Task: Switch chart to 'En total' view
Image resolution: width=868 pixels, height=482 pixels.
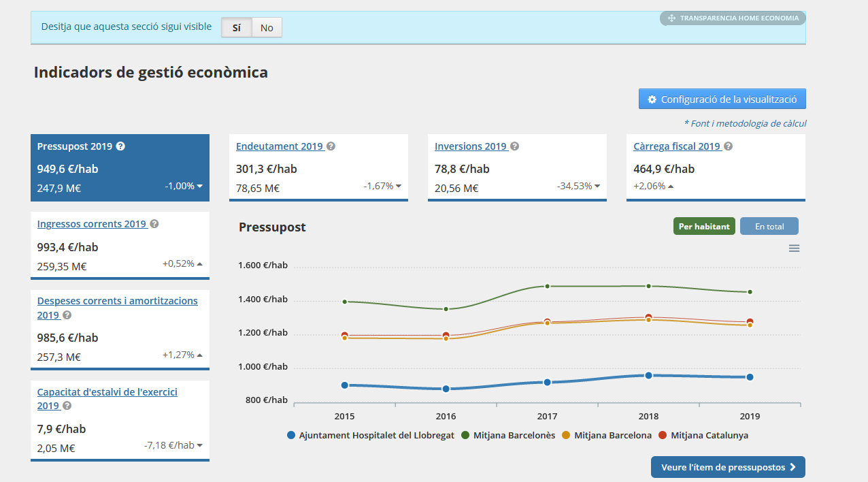Action: [769, 227]
